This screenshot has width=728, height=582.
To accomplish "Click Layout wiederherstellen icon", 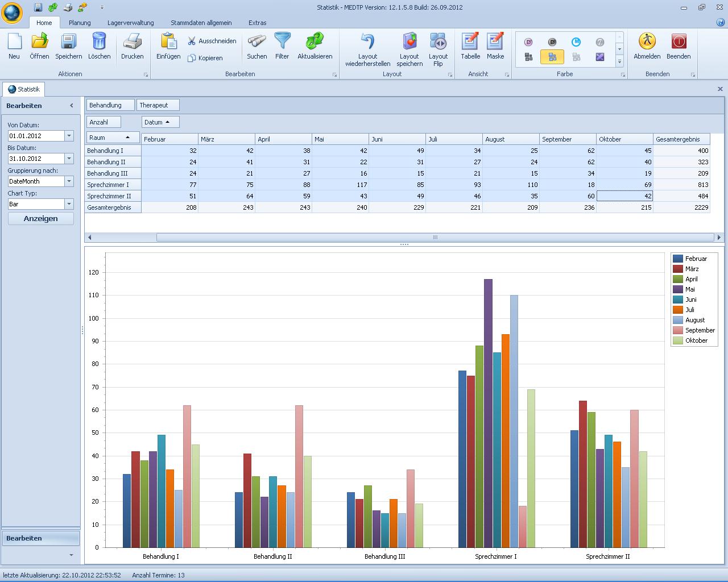I will coord(367,42).
